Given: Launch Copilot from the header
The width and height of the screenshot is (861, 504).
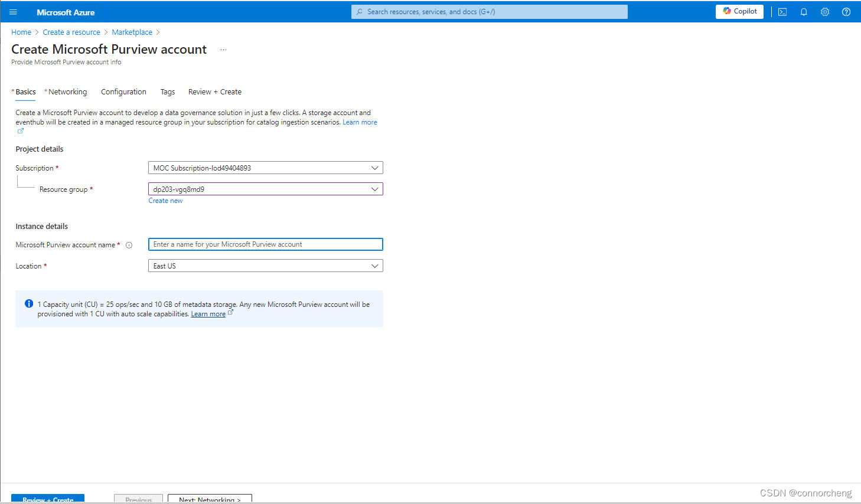Looking at the screenshot, I should click(739, 11).
